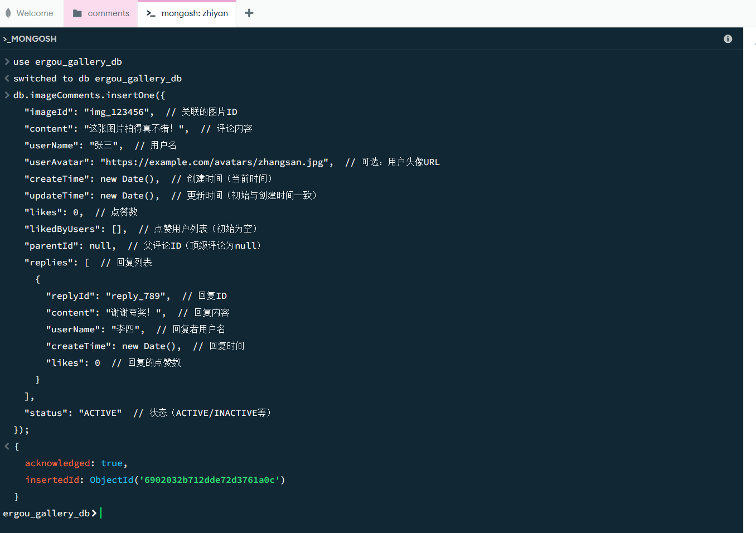Click the chevron beside db.imageComments.insertOne
Image resolution: width=756 pixels, height=533 pixels.
(7, 95)
